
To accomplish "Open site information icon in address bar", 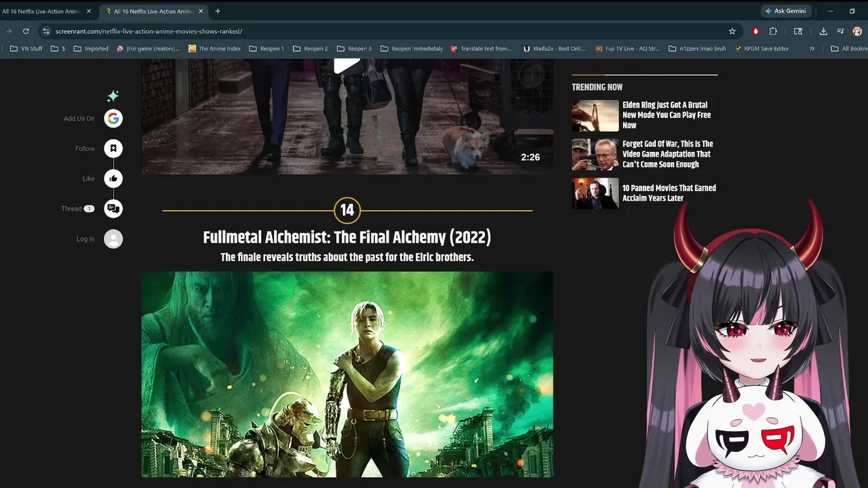I will click(45, 31).
